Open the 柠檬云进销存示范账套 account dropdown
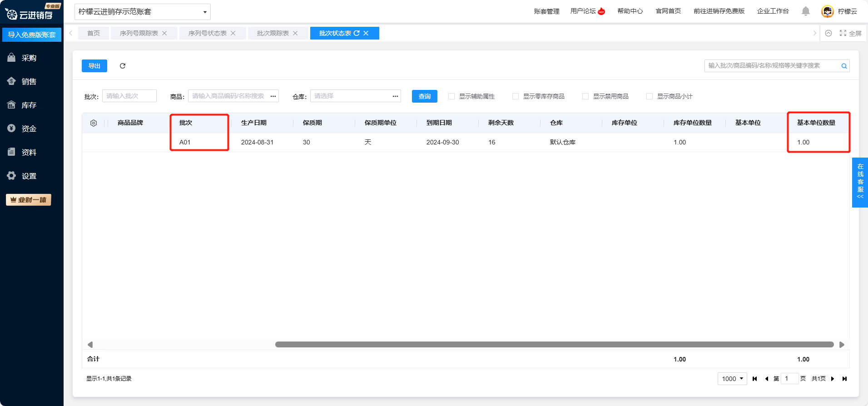This screenshot has height=406, width=868. (x=143, y=12)
